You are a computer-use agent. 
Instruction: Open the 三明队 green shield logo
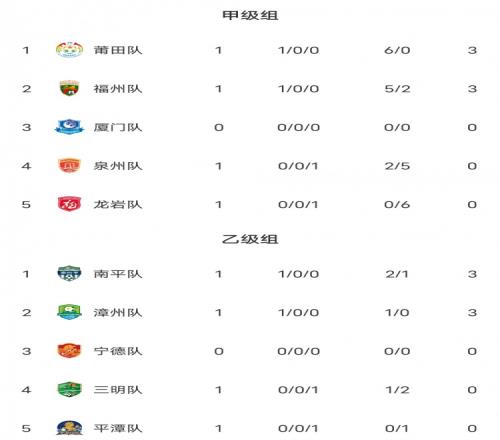coord(69,389)
